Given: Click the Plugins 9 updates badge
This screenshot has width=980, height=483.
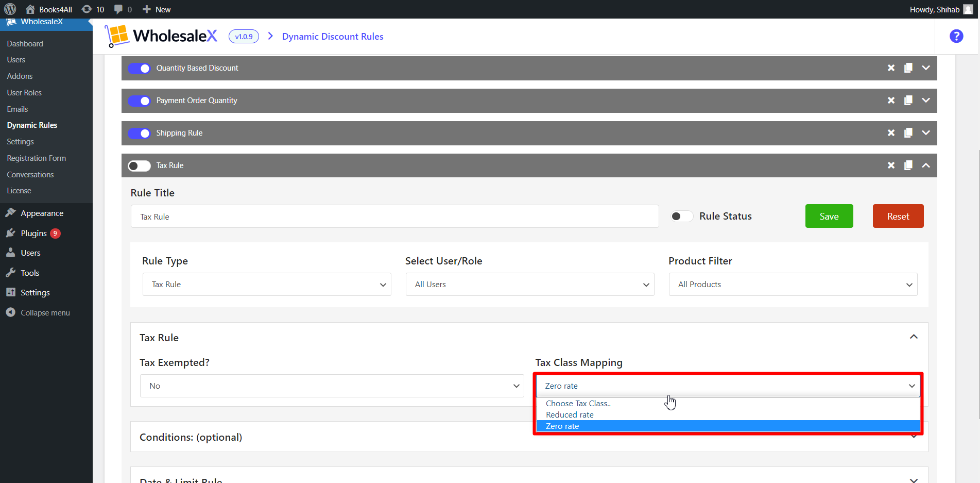Looking at the screenshot, I should 55,234.
